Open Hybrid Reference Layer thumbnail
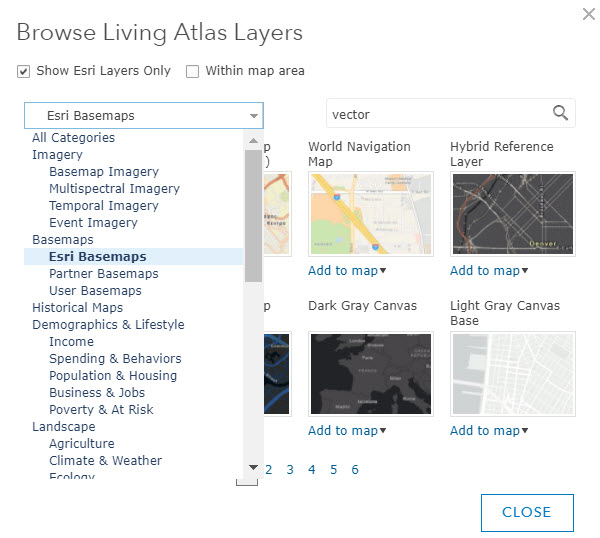This screenshot has width=600, height=538. point(513,214)
